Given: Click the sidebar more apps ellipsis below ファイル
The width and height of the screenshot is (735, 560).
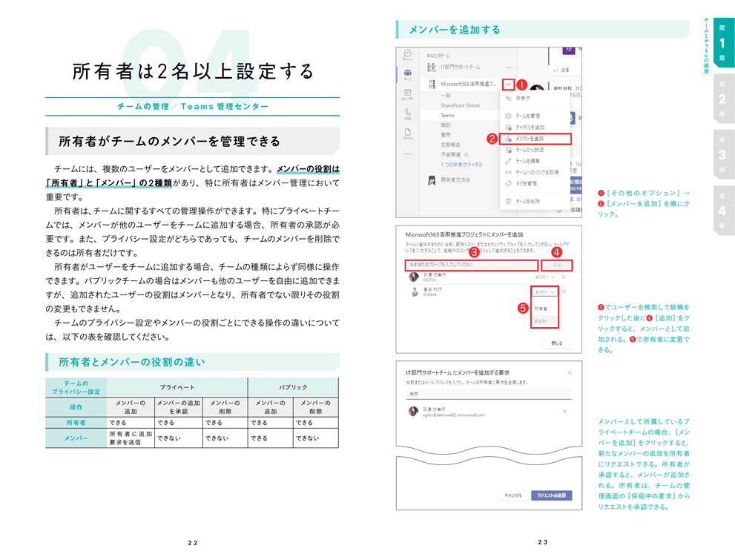Looking at the screenshot, I should click(x=407, y=154).
